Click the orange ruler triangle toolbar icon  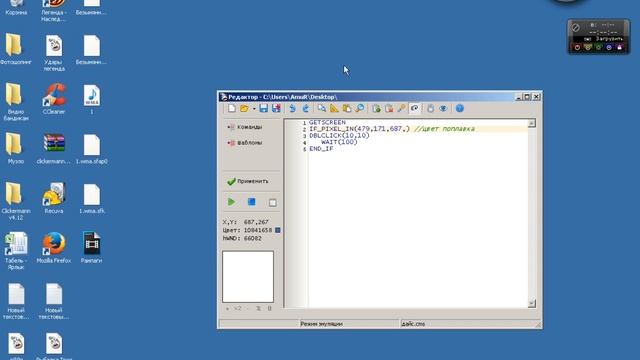pyautogui.click(x=334, y=109)
